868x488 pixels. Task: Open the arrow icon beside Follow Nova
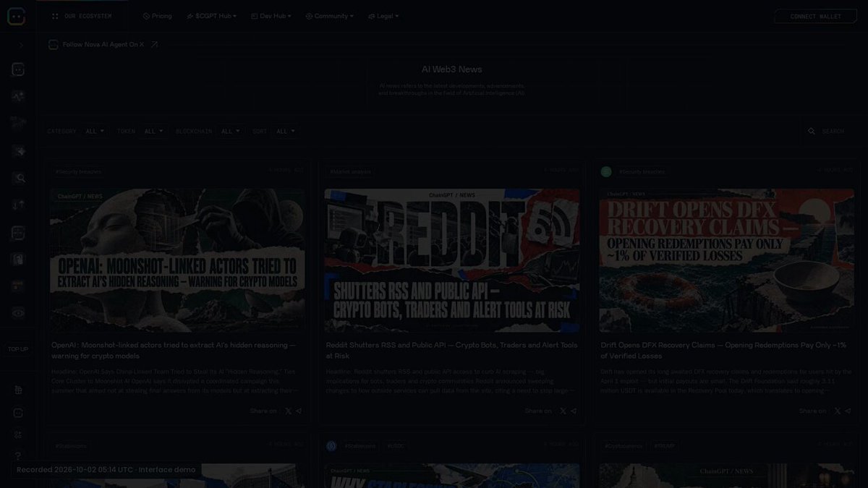[x=154, y=45]
